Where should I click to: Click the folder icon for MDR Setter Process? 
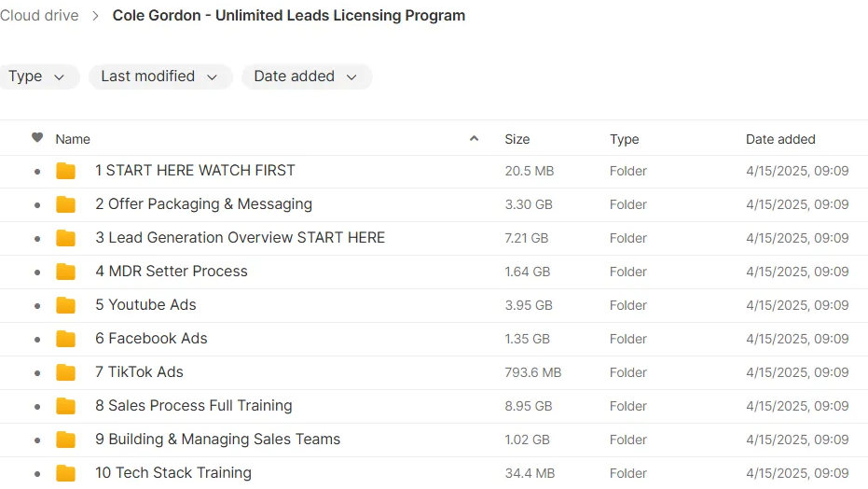(x=65, y=272)
